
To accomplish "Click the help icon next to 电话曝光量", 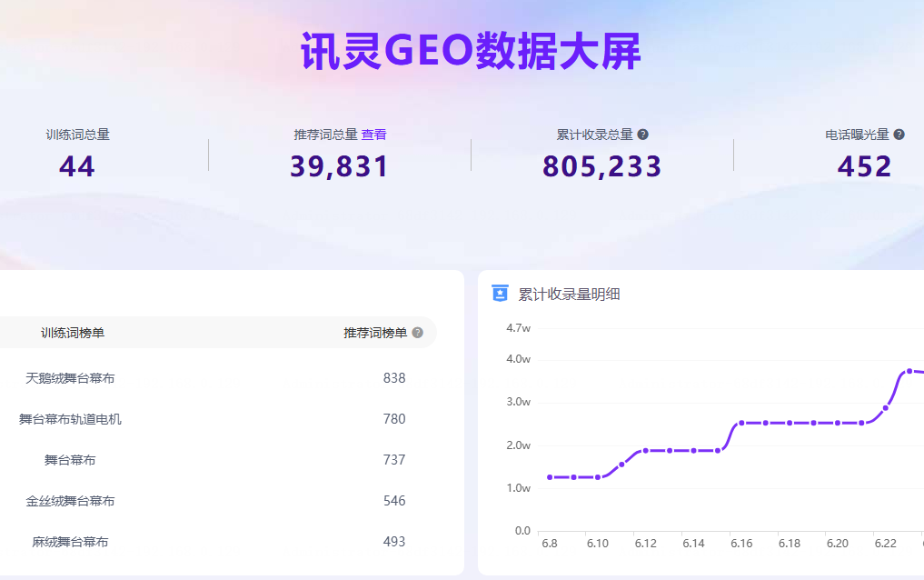I will 899,135.
